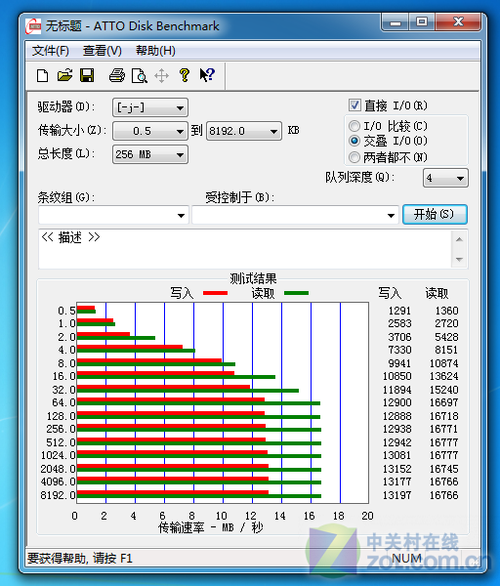The width and height of the screenshot is (500, 586).
Task: Save results with the floppy disk icon
Action: coord(87,75)
